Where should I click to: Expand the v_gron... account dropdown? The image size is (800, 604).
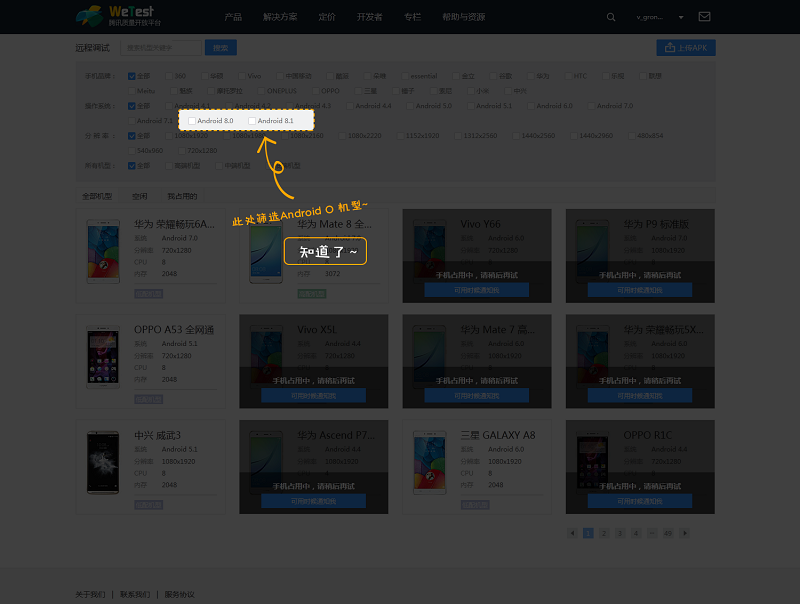[681, 17]
